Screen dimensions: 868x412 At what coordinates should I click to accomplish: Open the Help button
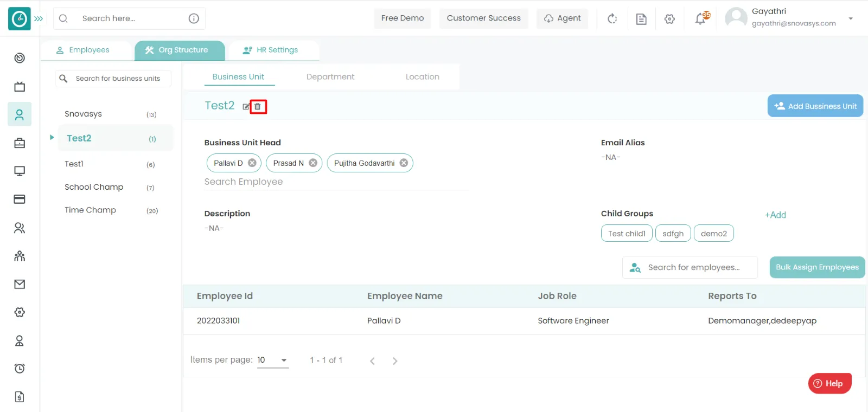(x=829, y=383)
